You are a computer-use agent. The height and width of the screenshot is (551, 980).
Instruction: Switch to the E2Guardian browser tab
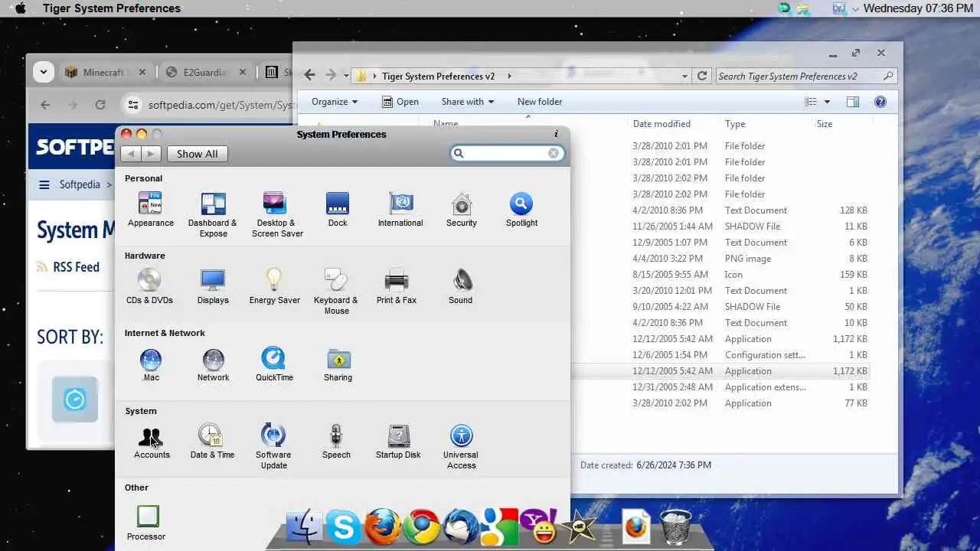tap(204, 72)
